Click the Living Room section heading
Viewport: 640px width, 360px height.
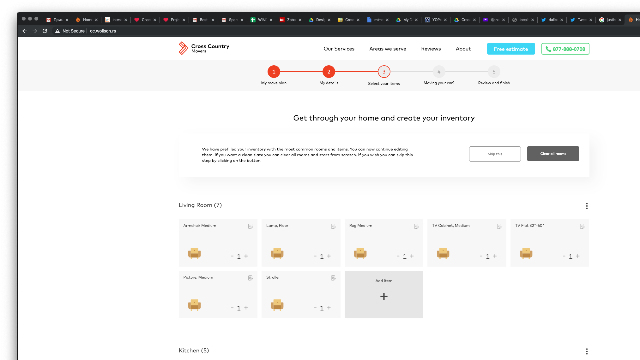(200, 205)
